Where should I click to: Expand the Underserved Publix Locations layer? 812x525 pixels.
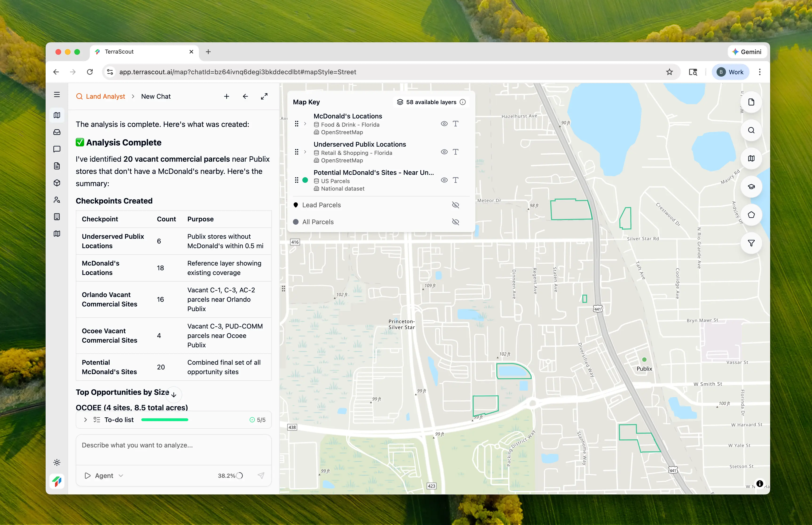(x=305, y=152)
